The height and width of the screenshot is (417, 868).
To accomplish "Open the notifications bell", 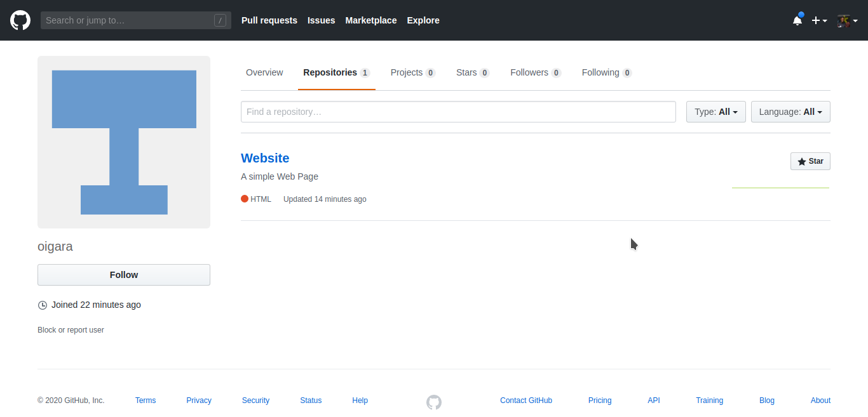I will click(797, 20).
